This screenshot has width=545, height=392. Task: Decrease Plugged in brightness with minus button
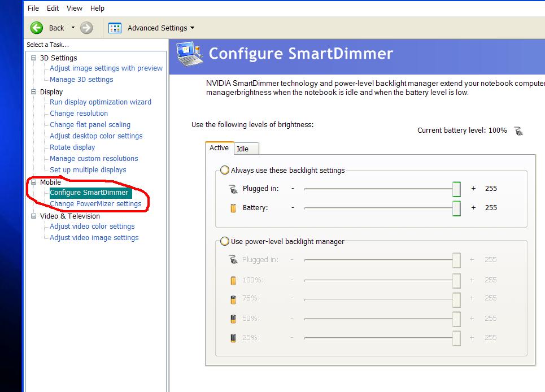[293, 188]
